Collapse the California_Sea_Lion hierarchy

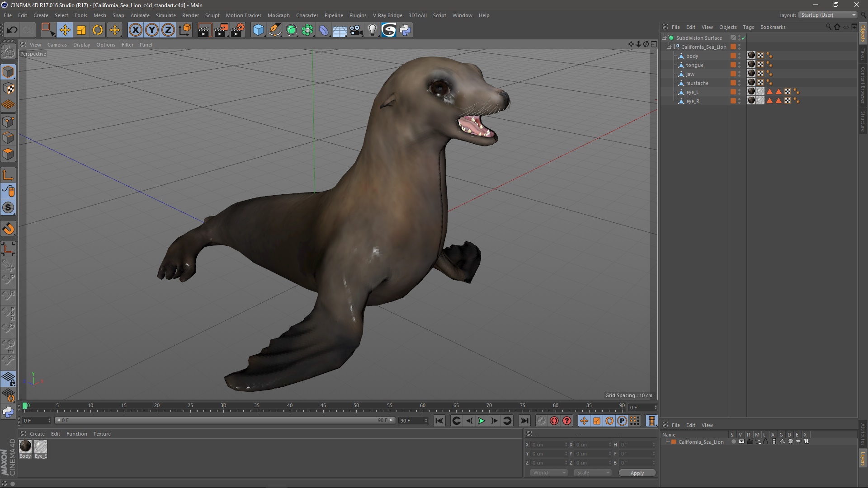pos(669,47)
